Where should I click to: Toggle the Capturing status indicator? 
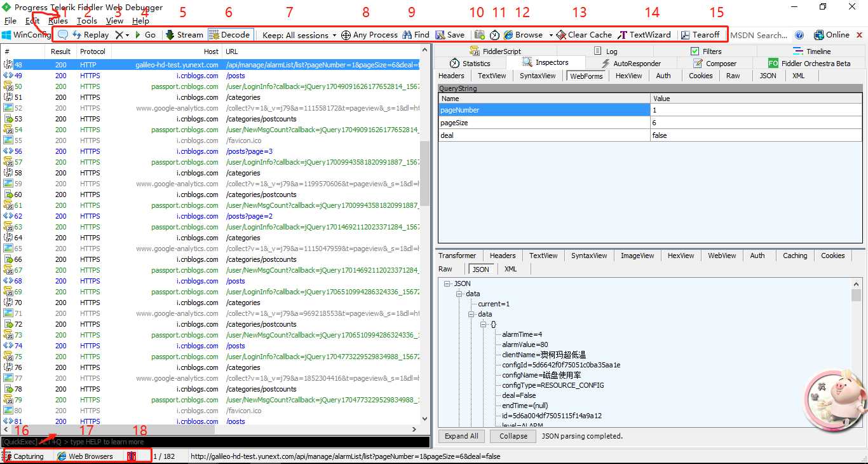click(24, 456)
